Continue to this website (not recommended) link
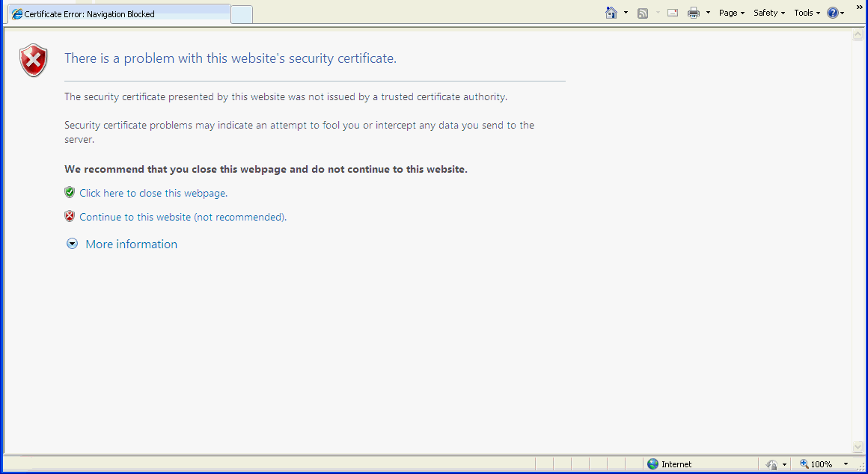 pos(183,217)
